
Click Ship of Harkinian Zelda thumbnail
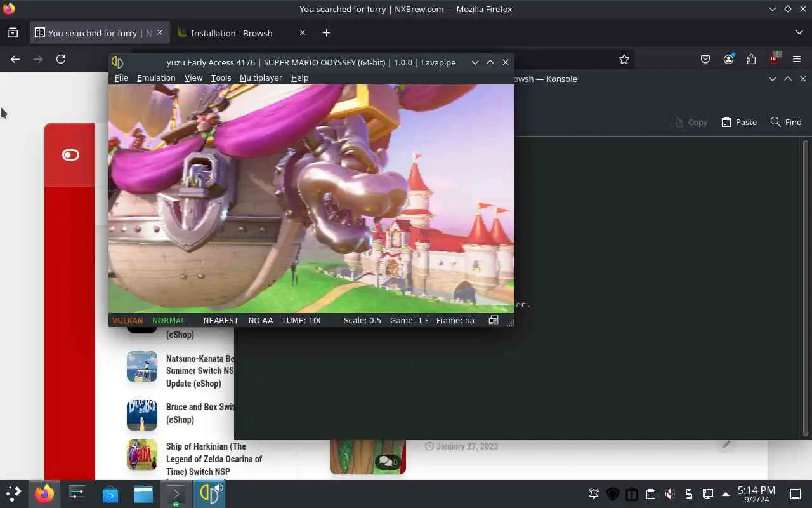pos(142,455)
